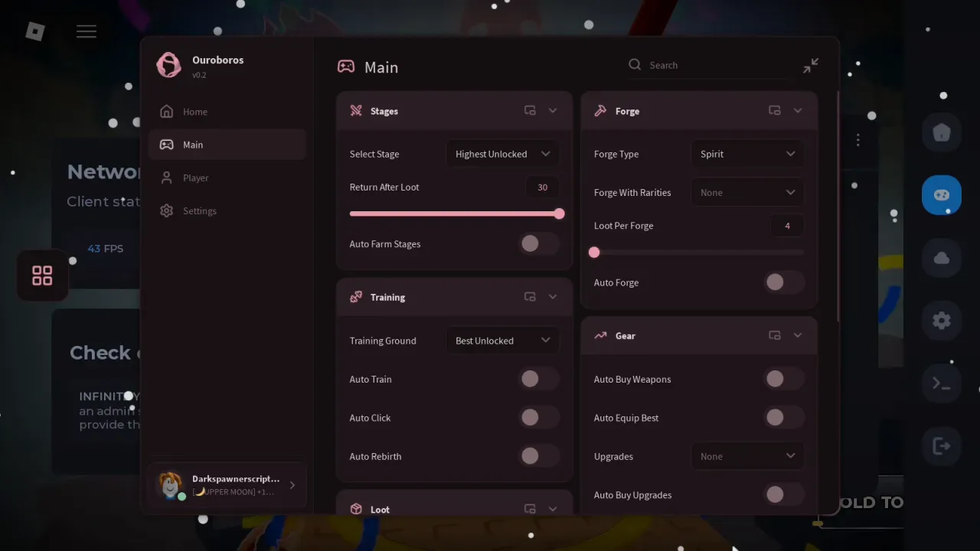Pop out the Forge section window
This screenshot has width=980, height=551.
775,111
